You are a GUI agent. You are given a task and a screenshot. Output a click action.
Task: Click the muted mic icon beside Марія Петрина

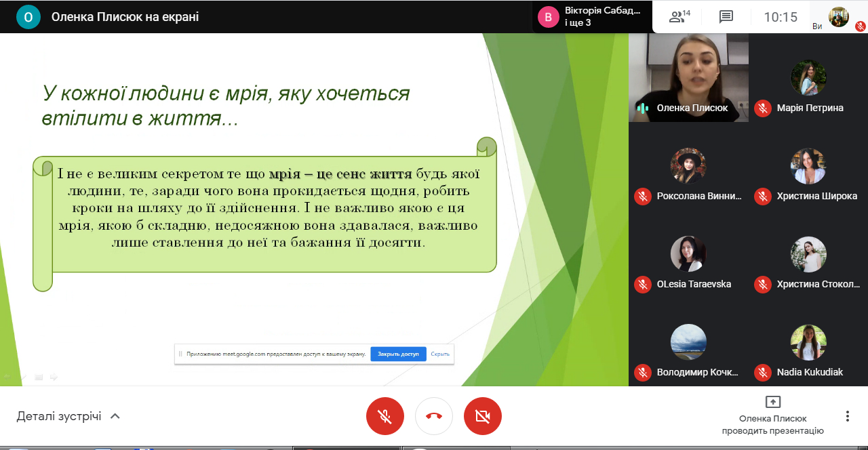point(763,108)
